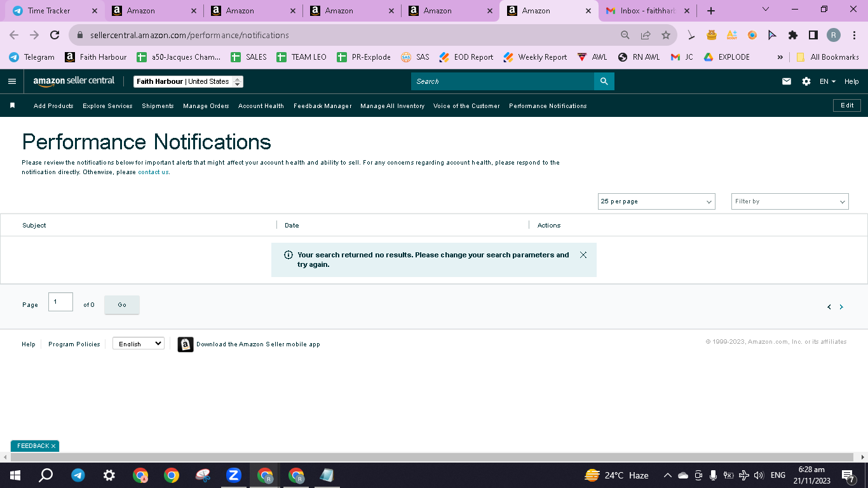
Task: Click the share page icon in address bar
Action: pyautogui.click(x=646, y=36)
